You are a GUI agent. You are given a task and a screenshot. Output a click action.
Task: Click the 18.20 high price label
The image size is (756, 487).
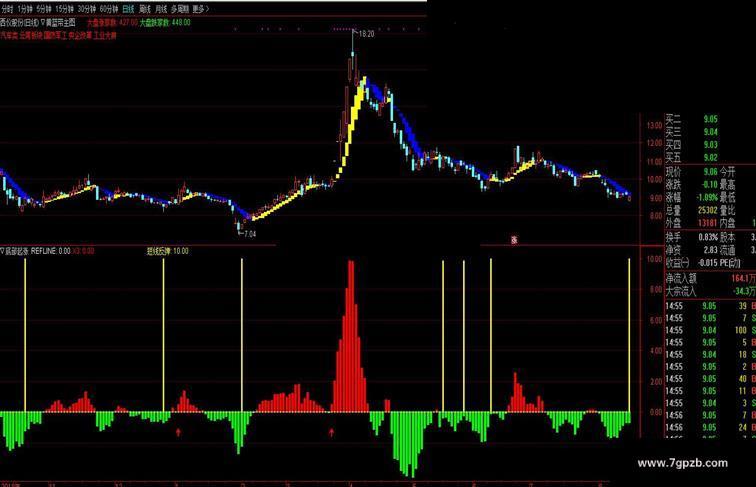click(366, 34)
